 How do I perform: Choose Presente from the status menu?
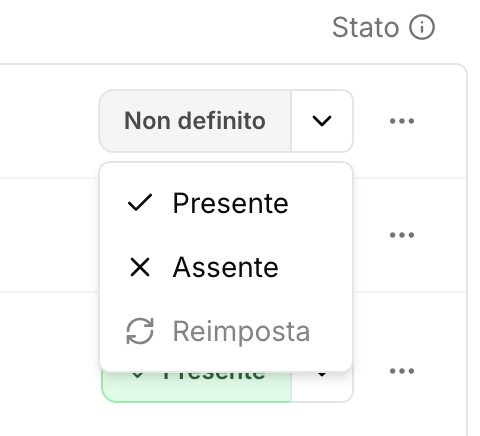click(x=226, y=203)
